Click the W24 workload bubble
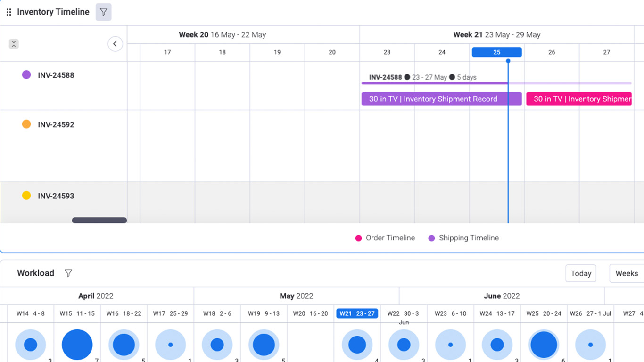This screenshot has width=644, height=362. coord(497,345)
